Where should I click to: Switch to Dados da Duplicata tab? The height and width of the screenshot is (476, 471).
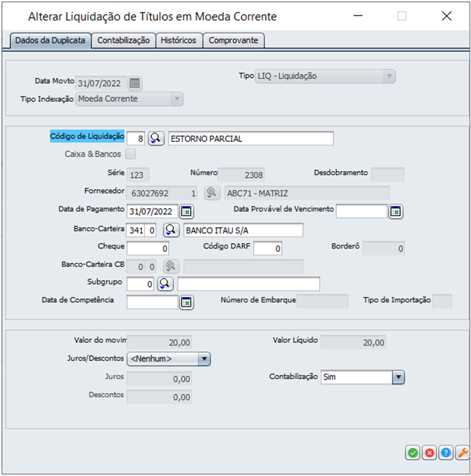coord(50,41)
